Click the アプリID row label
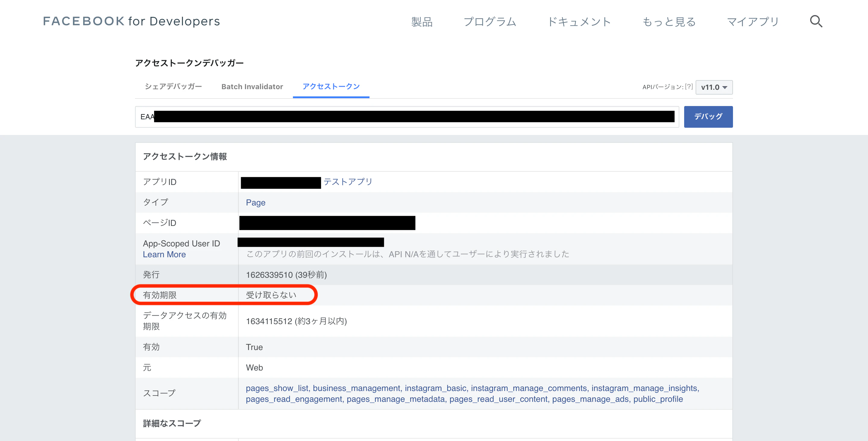 159,182
